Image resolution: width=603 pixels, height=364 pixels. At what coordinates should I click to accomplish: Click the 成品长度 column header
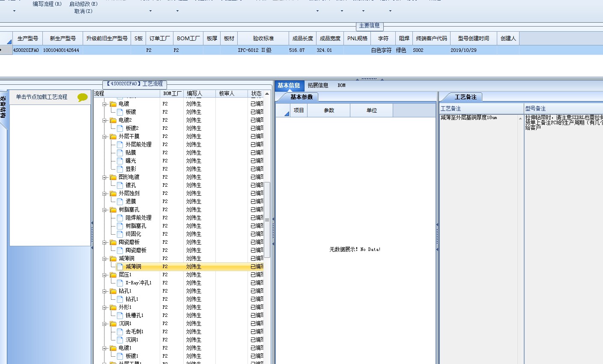pos(303,39)
